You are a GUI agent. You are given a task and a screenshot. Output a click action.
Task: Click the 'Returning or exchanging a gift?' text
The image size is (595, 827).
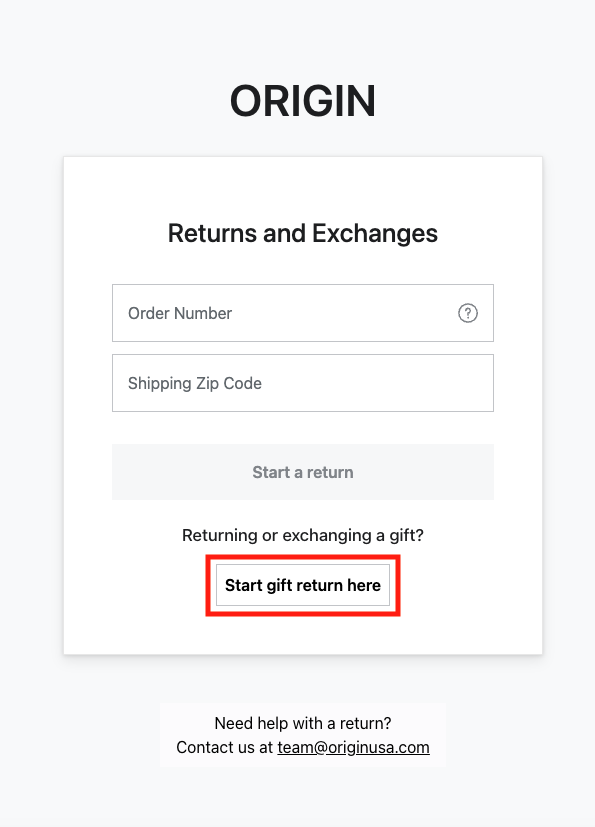click(303, 535)
